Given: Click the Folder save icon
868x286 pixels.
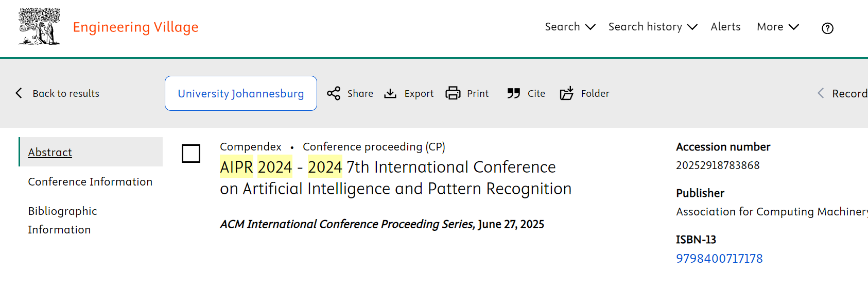Looking at the screenshot, I should (566, 93).
